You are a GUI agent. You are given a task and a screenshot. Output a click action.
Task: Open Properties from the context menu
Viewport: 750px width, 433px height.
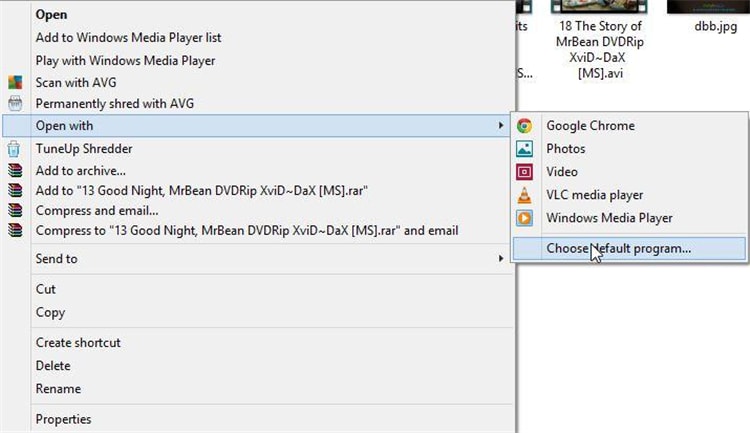coord(63,419)
